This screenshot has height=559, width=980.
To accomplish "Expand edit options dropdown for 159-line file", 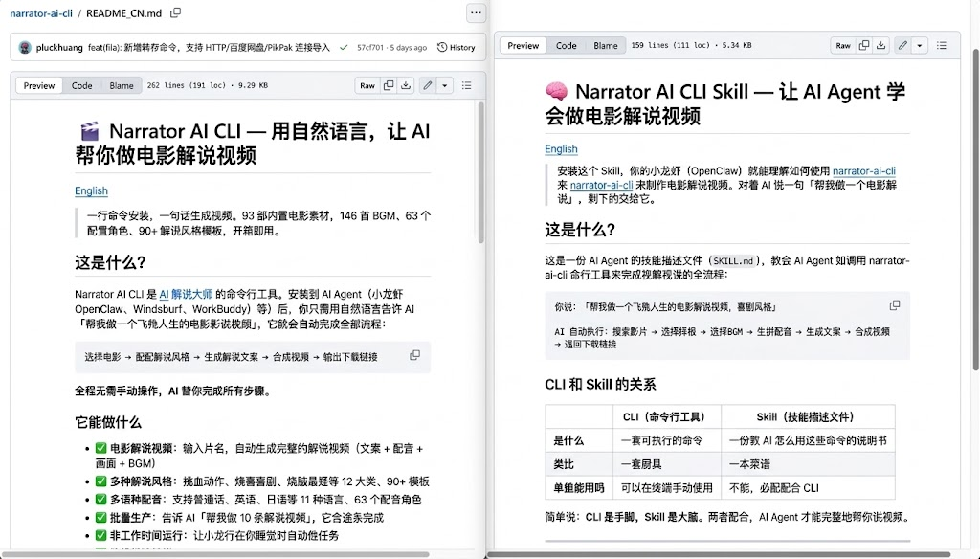I will [x=920, y=45].
